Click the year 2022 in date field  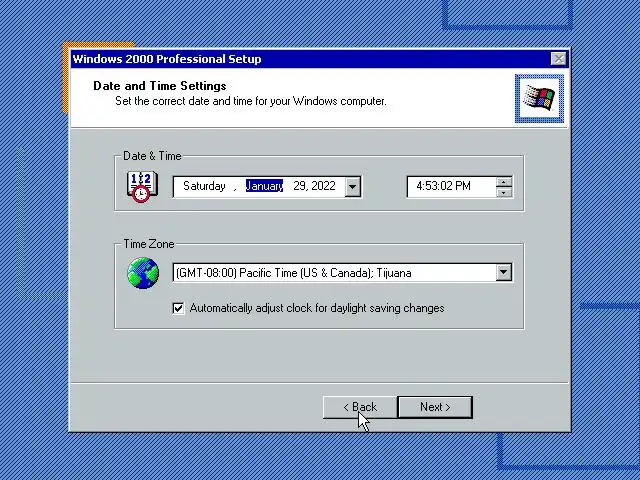323,186
